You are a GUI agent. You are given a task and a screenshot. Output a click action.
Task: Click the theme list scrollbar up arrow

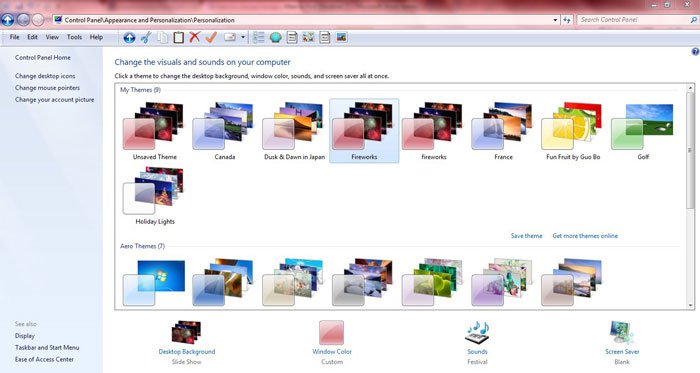click(x=691, y=88)
